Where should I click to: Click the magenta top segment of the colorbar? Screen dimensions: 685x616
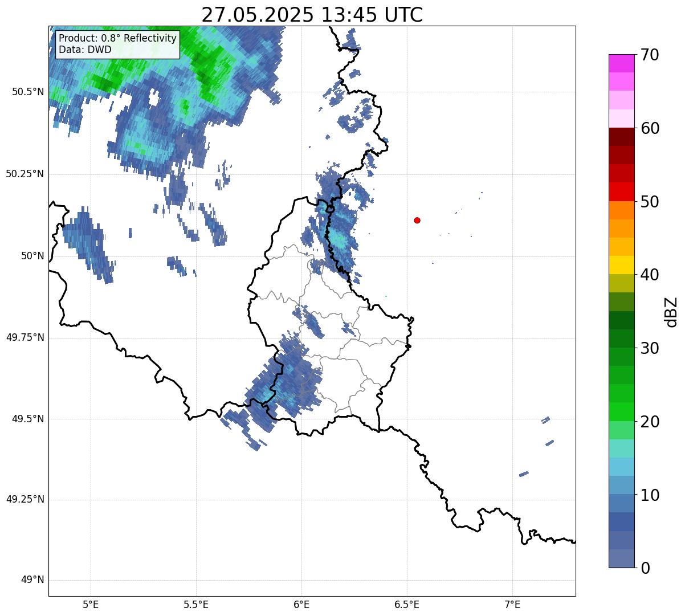[x=621, y=63]
